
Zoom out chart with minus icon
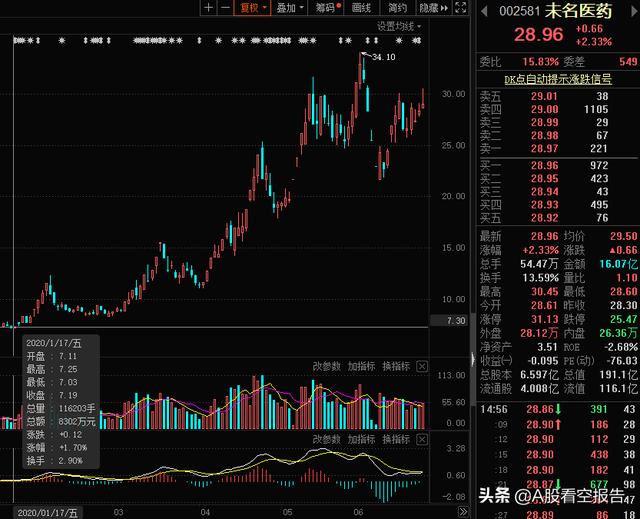[225, 8]
